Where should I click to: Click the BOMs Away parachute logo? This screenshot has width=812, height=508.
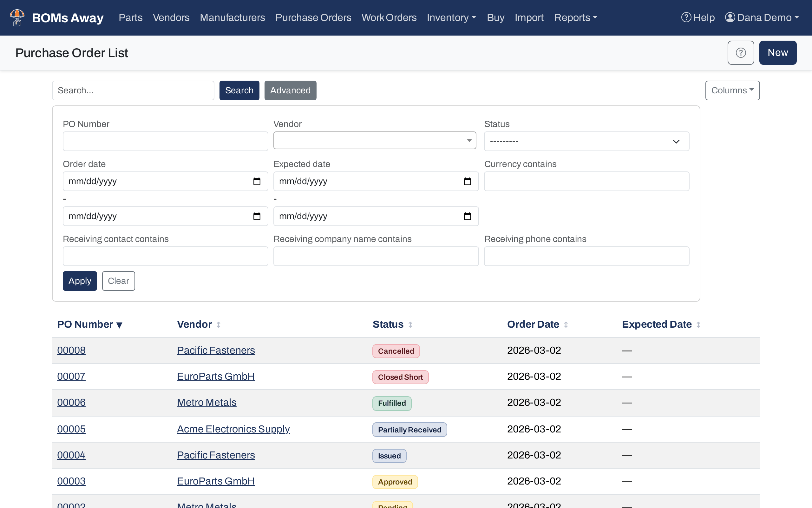tap(17, 17)
